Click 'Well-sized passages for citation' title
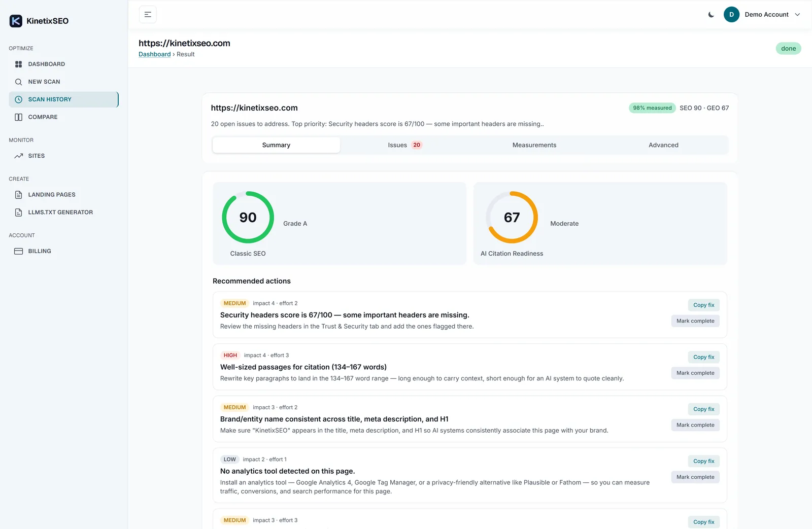The height and width of the screenshot is (529, 812). [303, 367]
